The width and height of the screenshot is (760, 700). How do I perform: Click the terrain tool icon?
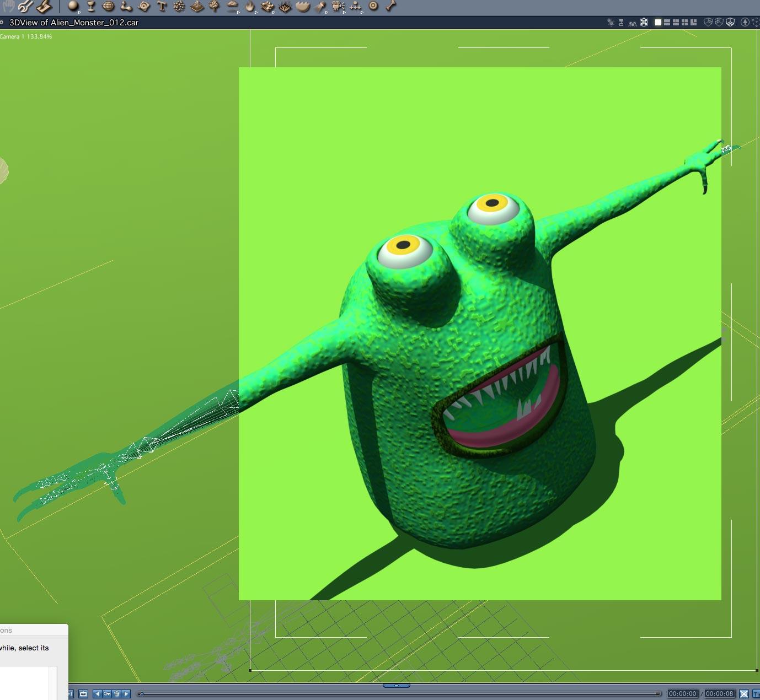(197, 7)
